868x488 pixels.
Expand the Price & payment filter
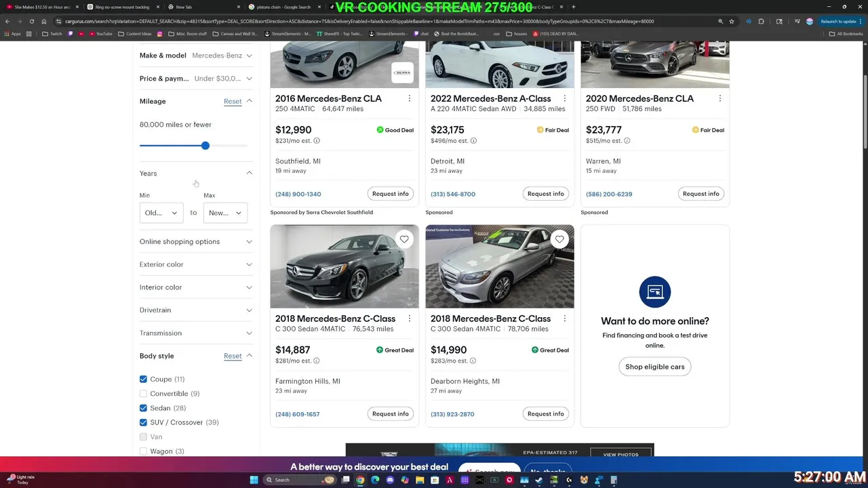(196, 79)
